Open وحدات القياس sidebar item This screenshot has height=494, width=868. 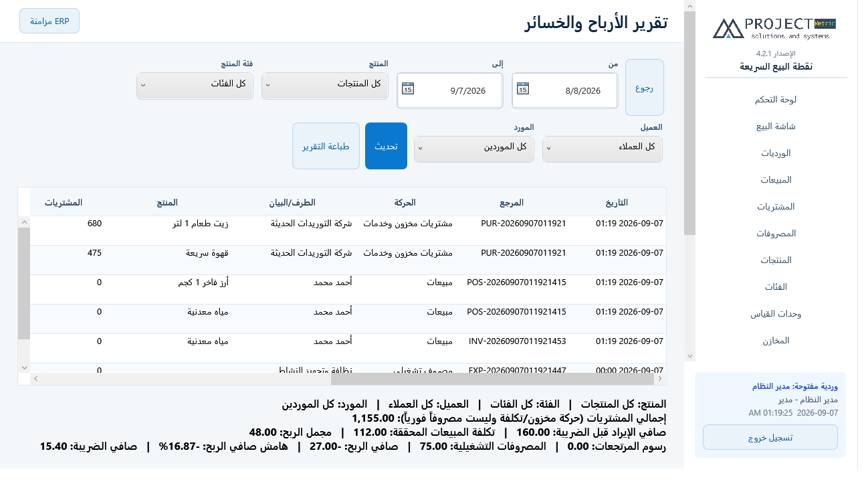(x=776, y=313)
